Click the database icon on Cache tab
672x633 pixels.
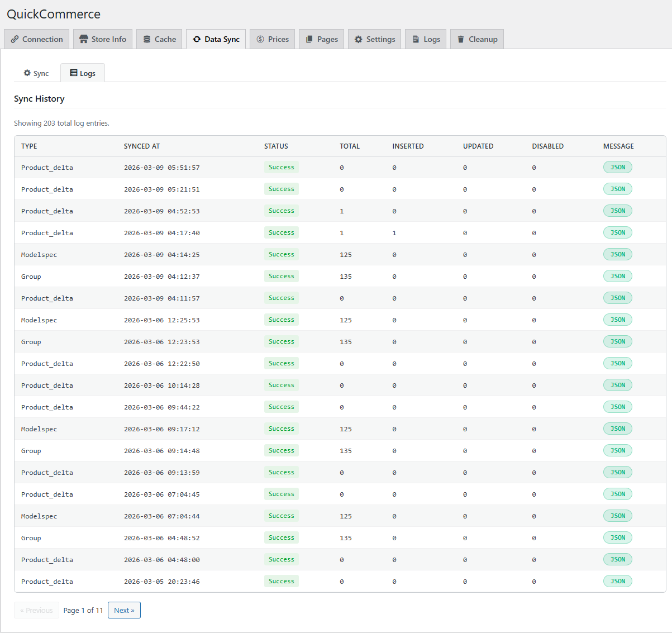pos(147,39)
